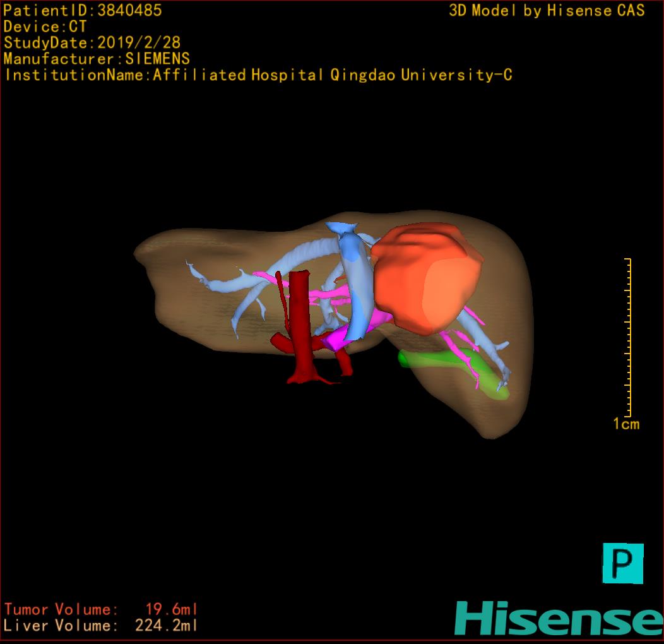Click the Tumor Volume 19.6ml readout
This screenshot has width=664, height=644.
click(x=101, y=609)
